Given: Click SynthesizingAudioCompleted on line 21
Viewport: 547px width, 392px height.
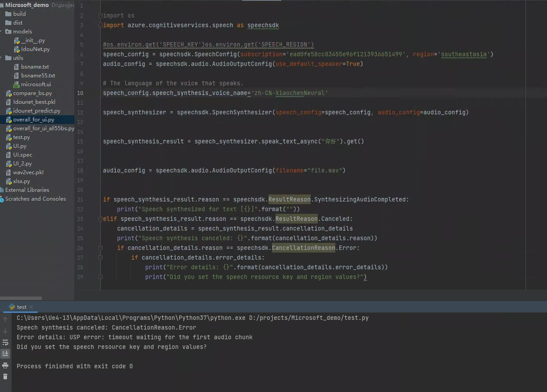Looking at the screenshot, I should (360, 199).
